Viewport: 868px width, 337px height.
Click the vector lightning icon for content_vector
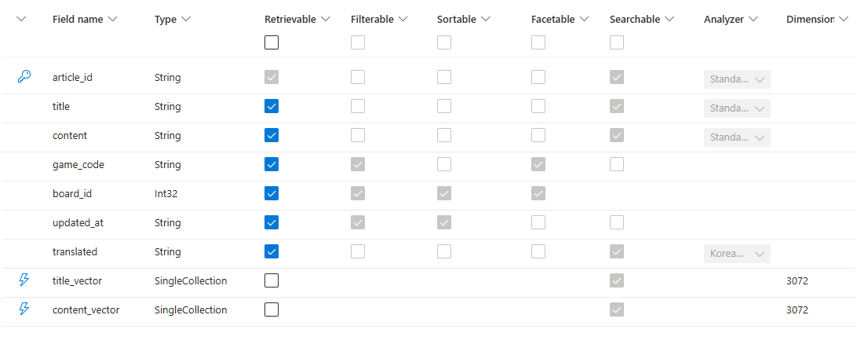pyautogui.click(x=24, y=310)
